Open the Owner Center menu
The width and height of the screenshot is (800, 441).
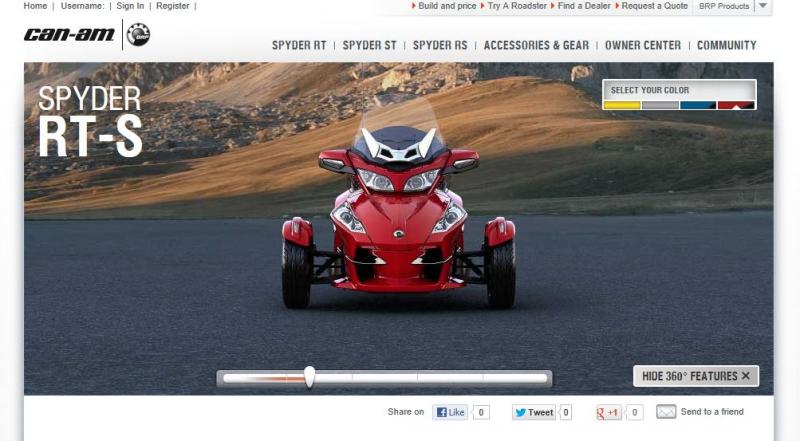click(643, 45)
